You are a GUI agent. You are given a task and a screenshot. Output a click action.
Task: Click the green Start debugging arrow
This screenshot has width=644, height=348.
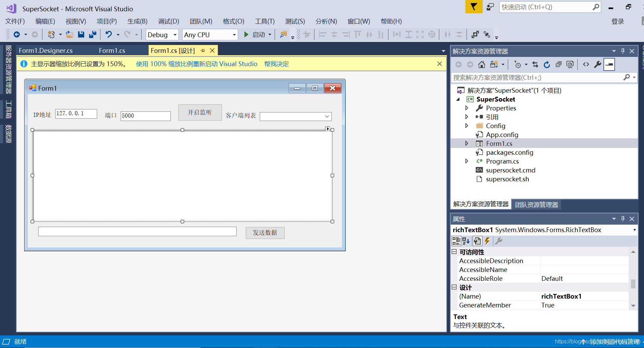coord(246,34)
